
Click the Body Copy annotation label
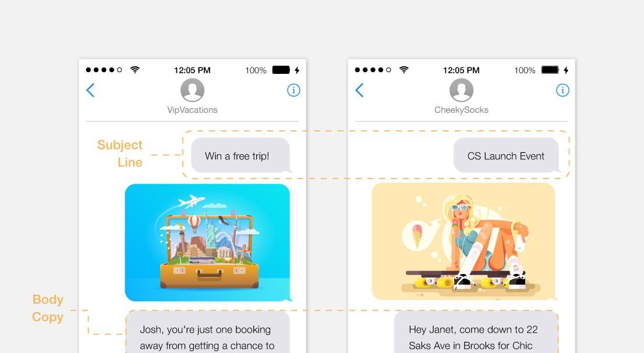click(48, 308)
